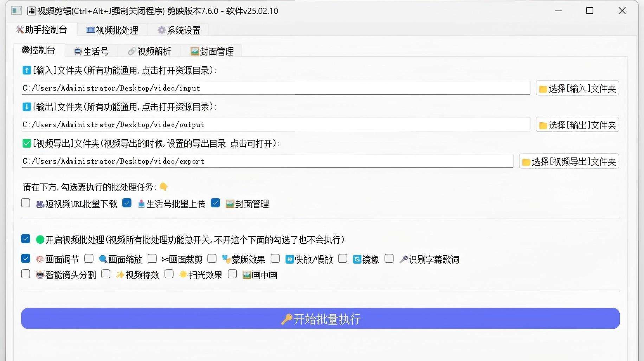The width and height of the screenshot is (644, 361).
Task: Check the 画中画 checkbox
Action: tap(232, 274)
